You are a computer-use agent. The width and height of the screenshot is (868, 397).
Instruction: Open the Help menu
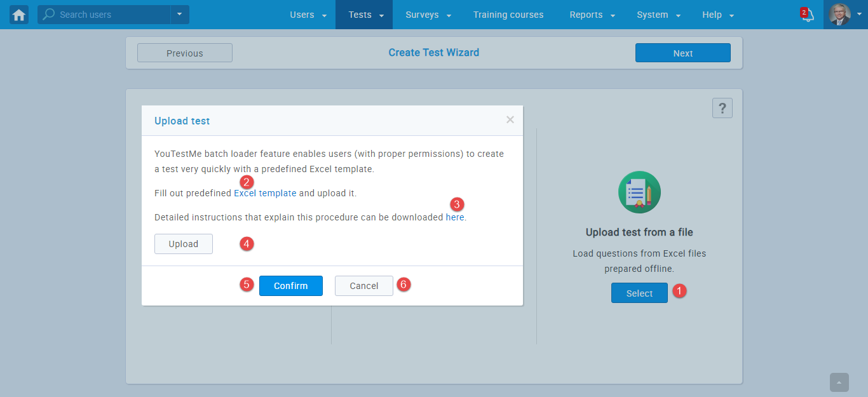[x=718, y=15]
